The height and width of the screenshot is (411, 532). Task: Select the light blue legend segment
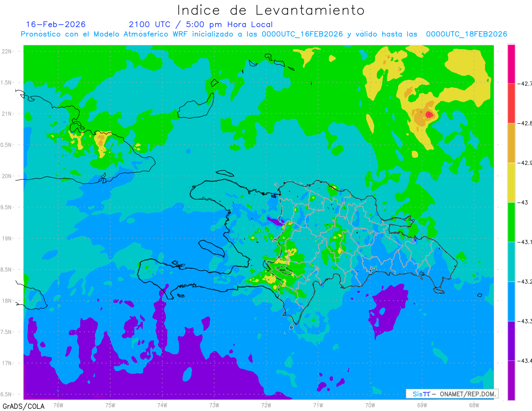[511, 301]
